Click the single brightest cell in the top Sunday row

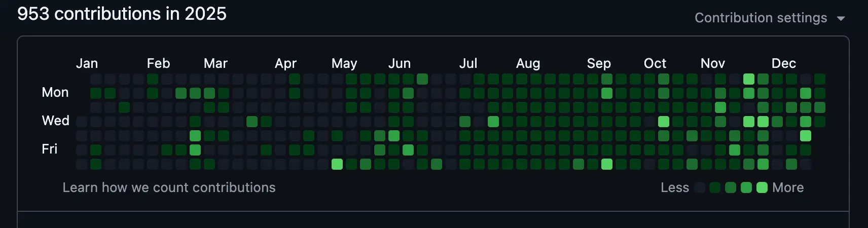749,79
